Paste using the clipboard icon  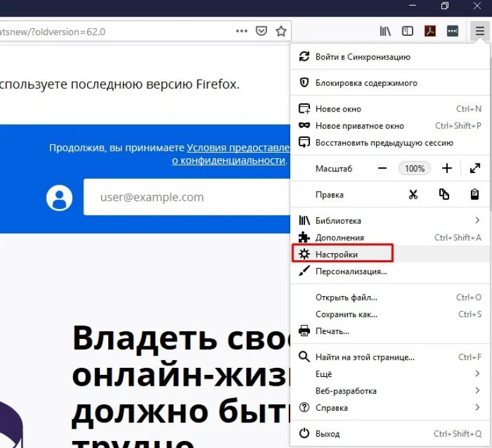475,195
